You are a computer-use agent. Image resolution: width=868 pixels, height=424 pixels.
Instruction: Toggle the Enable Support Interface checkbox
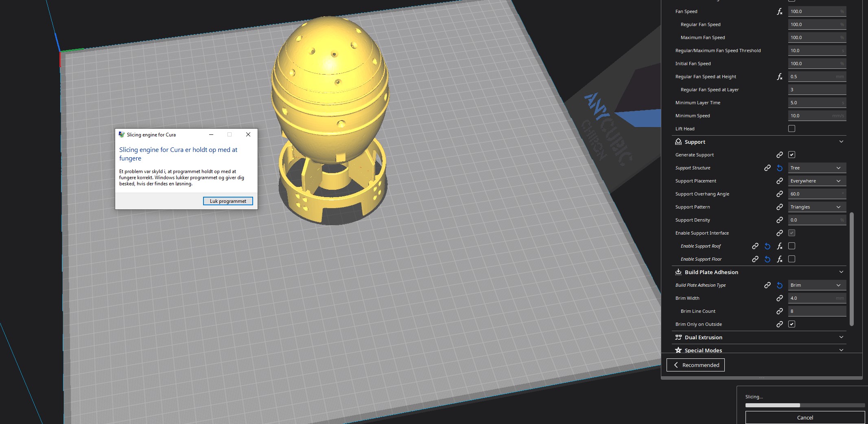pos(791,233)
